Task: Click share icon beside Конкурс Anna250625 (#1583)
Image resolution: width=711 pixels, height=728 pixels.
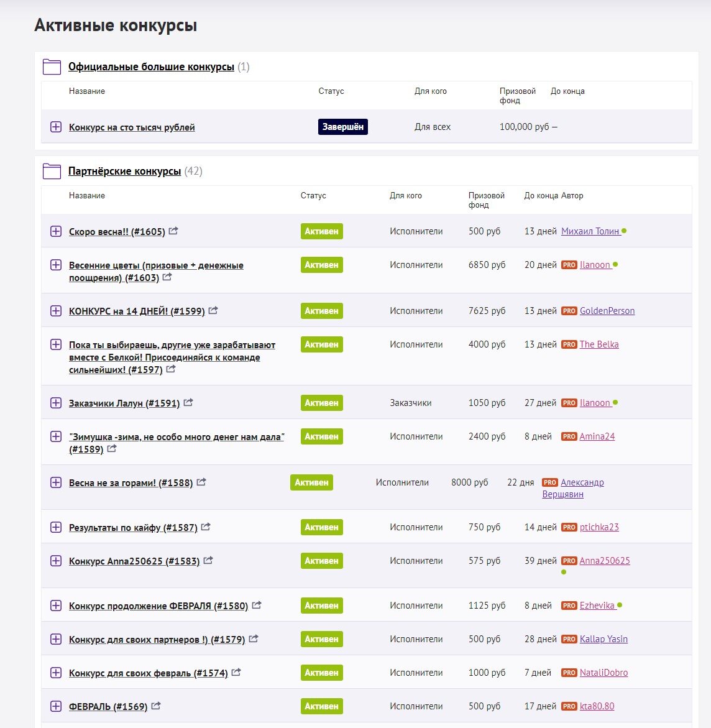Action: coord(208,560)
